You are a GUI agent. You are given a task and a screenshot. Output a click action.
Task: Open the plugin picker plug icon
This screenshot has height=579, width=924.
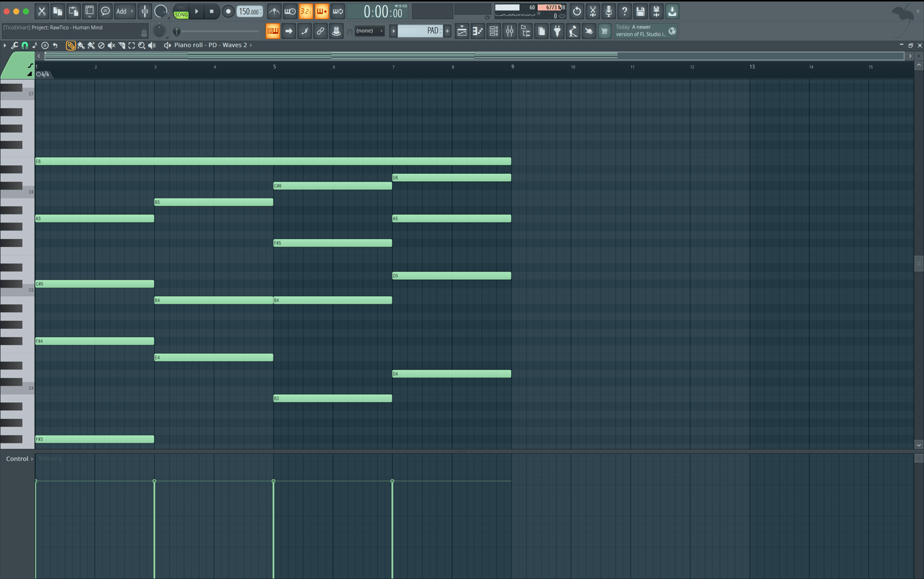tap(557, 31)
